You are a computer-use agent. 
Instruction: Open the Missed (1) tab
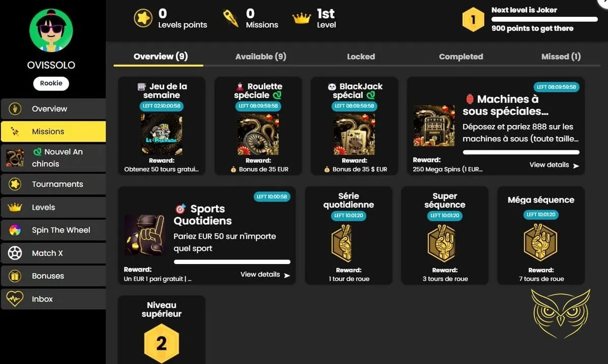561,56
